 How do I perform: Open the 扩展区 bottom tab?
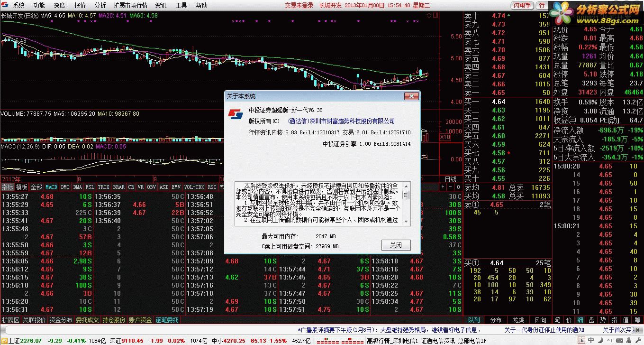10,320
